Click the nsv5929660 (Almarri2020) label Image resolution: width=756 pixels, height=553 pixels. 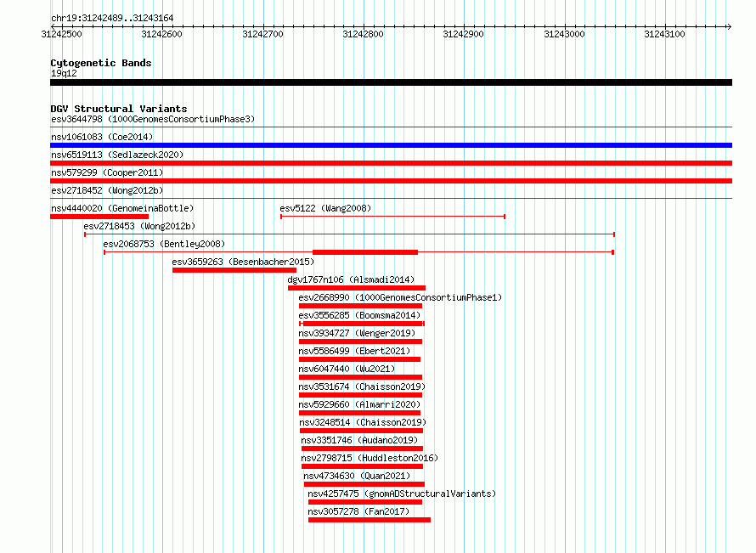tap(359, 404)
